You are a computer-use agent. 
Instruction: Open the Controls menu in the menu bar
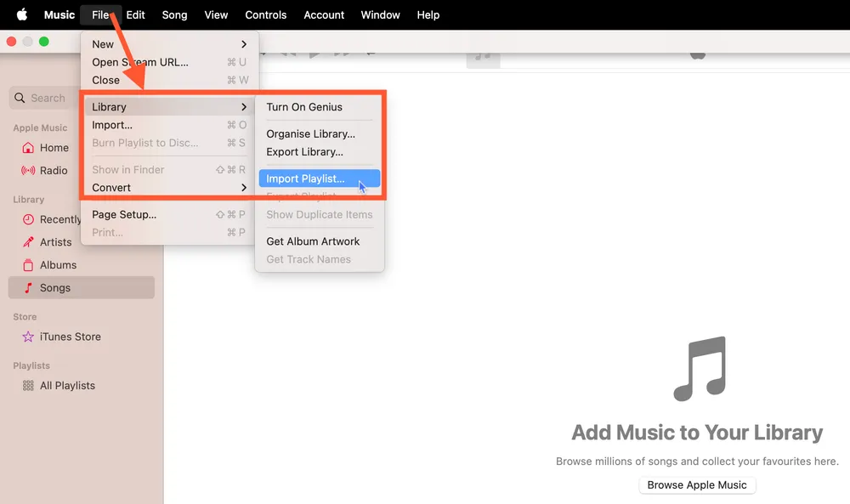(265, 14)
